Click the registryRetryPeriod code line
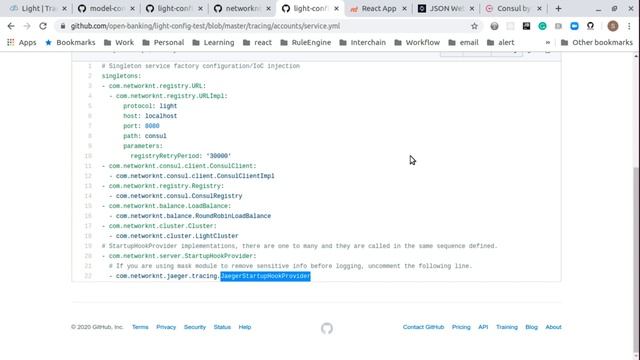 (181, 156)
